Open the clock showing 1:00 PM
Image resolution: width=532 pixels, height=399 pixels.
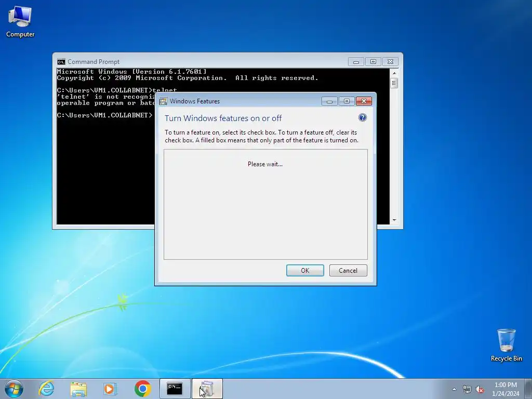tap(506, 389)
